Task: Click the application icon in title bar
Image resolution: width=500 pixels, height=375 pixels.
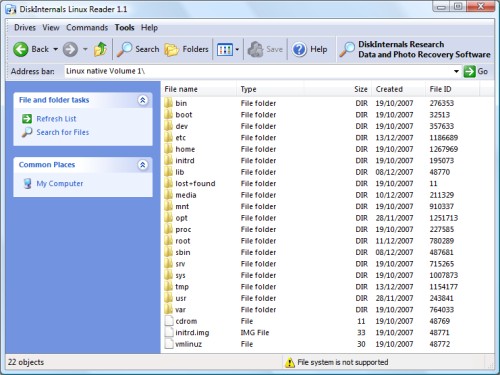Action: pyautogui.click(x=11, y=10)
